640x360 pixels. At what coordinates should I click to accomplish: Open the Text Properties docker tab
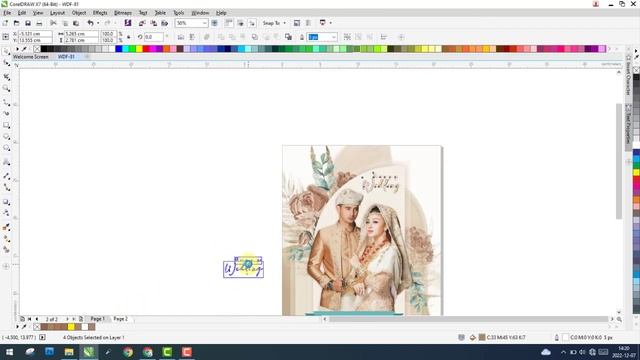pos(629,124)
